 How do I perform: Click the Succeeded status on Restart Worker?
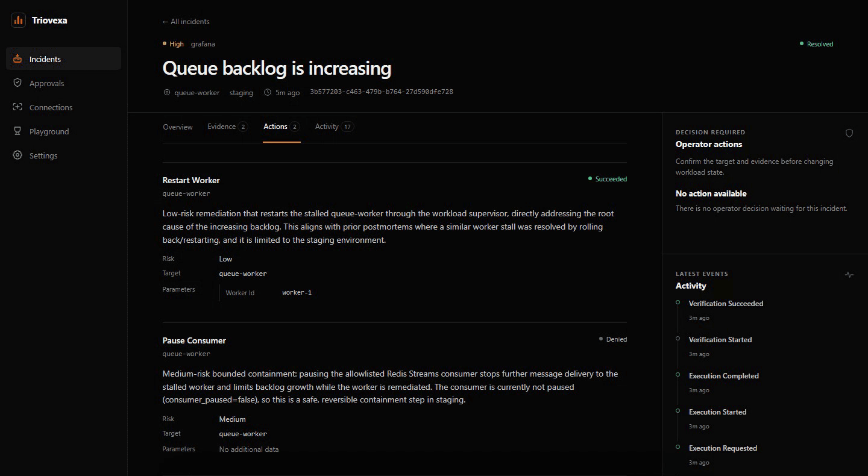click(608, 179)
